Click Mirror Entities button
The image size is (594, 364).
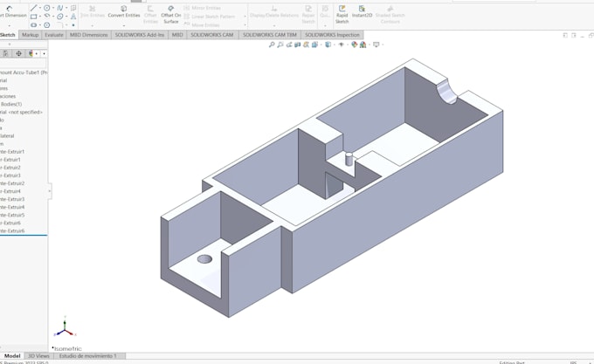click(x=203, y=8)
